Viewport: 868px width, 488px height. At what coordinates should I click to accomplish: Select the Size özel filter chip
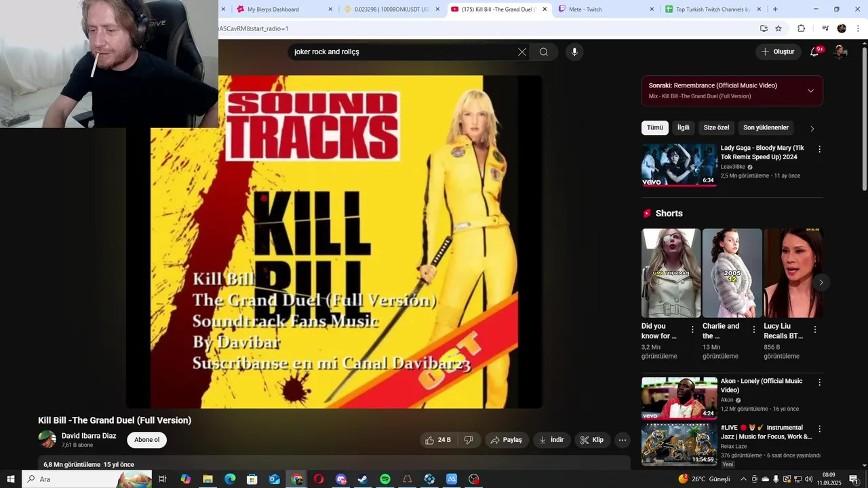coord(716,127)
